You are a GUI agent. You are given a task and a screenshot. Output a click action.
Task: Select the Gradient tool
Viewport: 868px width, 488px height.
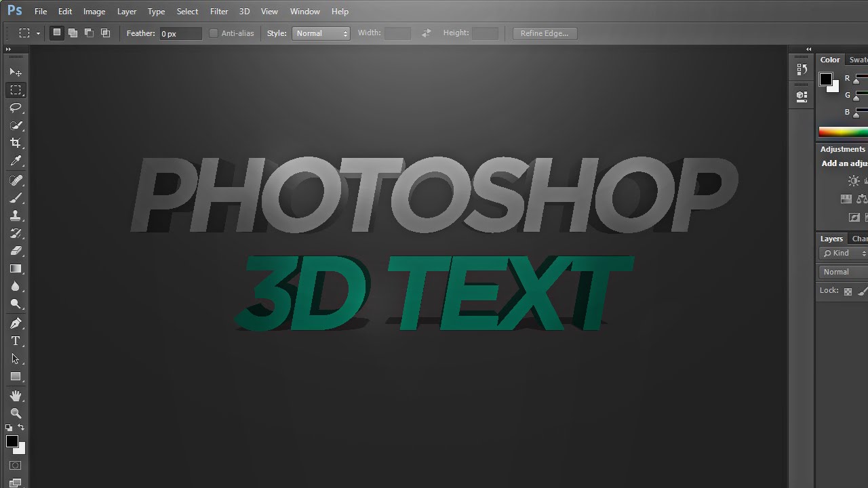tap(16, 268)
